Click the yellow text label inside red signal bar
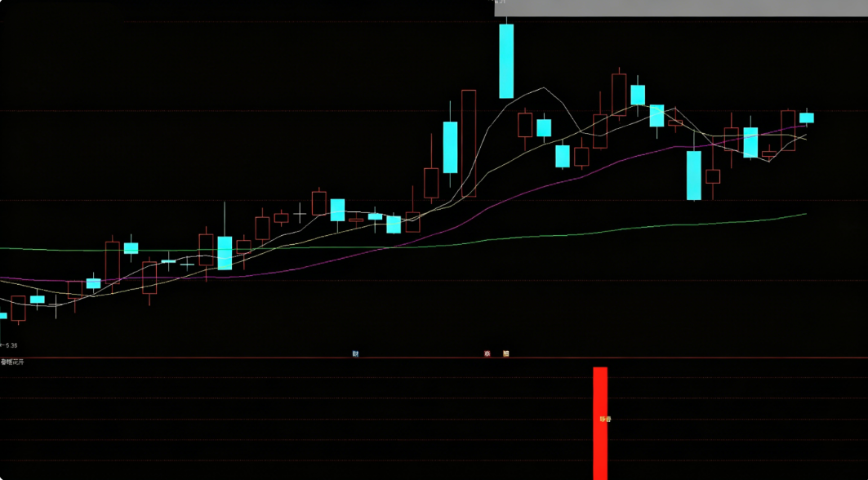 click(x=605, y=419)
